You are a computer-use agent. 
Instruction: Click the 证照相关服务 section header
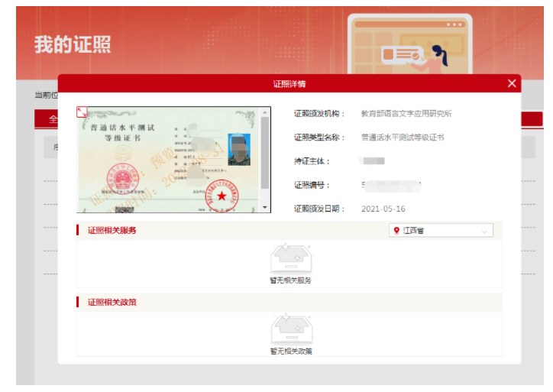pos(112,230)
